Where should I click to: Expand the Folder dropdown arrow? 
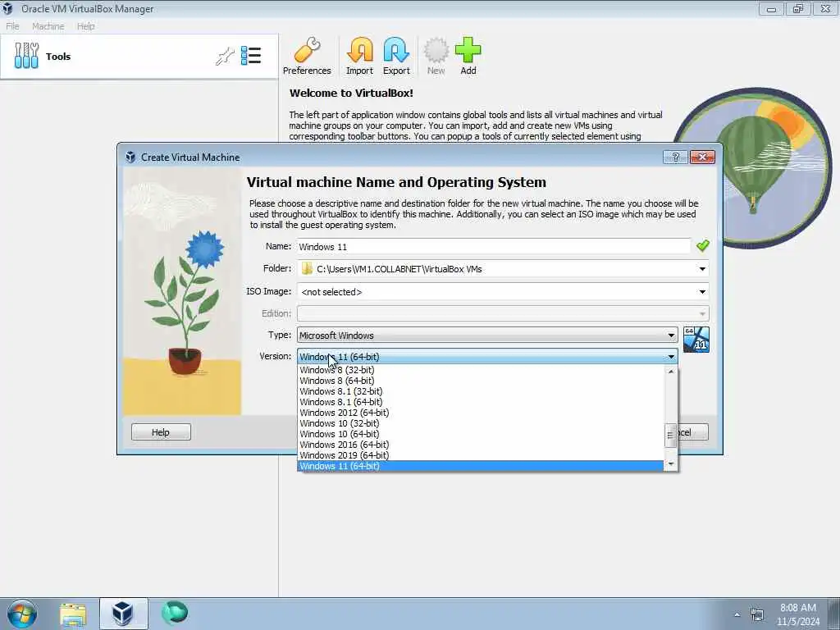(702, 269)
